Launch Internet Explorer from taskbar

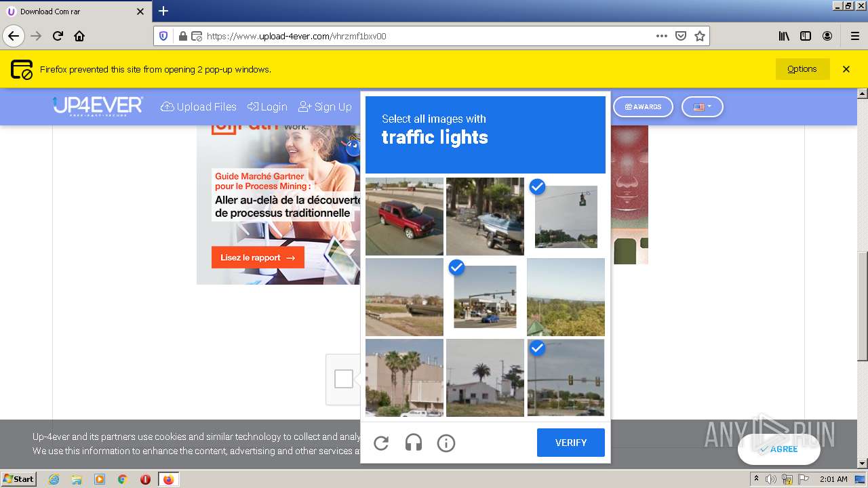(54, 479)
